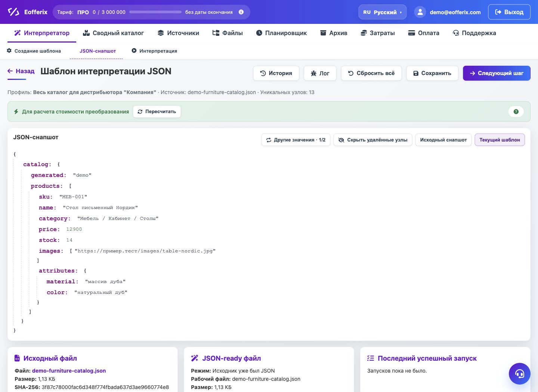The image size is (538, 392).
Task: Go to the Файлы tab
Action: click(228, 33)
